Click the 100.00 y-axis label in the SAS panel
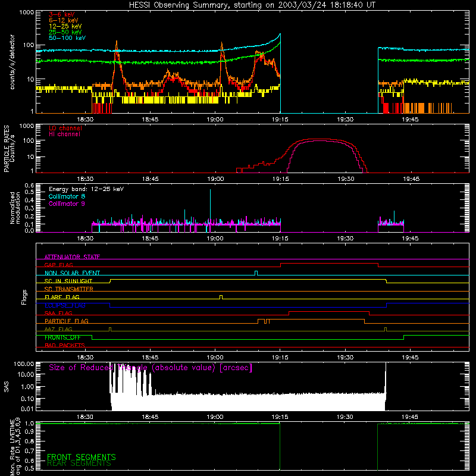The height and width of the screenshot is (476, 476). click(24, 364)
